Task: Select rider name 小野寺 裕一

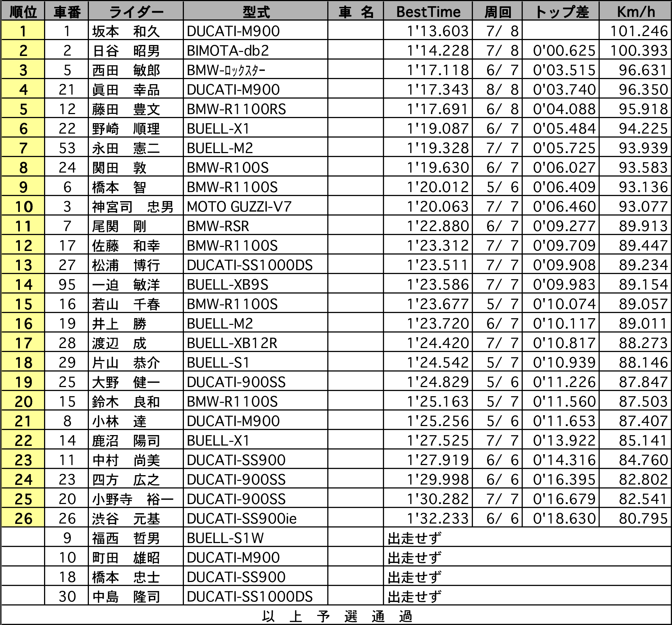Action: click(133, 499)
